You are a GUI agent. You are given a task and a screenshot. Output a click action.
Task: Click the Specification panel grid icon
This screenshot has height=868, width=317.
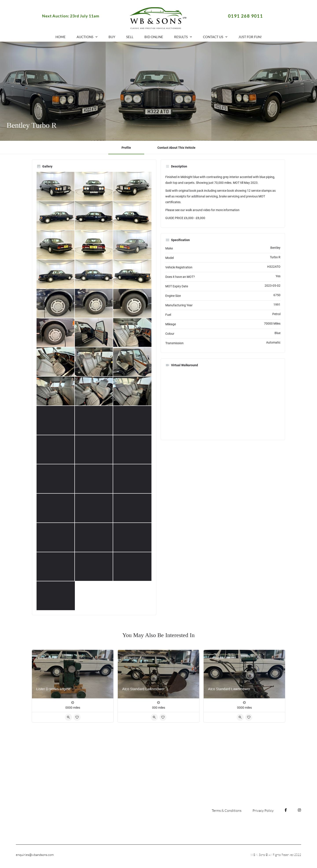pos(167,240)
